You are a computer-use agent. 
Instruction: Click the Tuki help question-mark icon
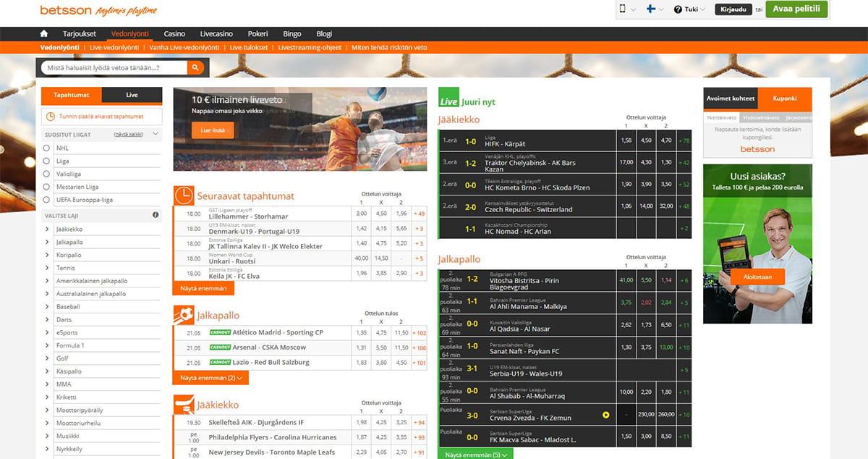click(678, 9)
